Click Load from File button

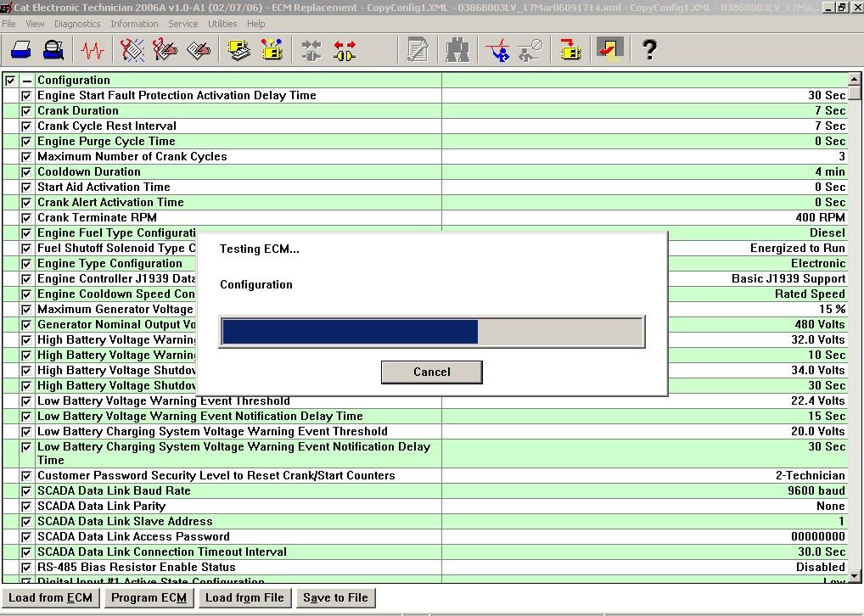point(244,598)
